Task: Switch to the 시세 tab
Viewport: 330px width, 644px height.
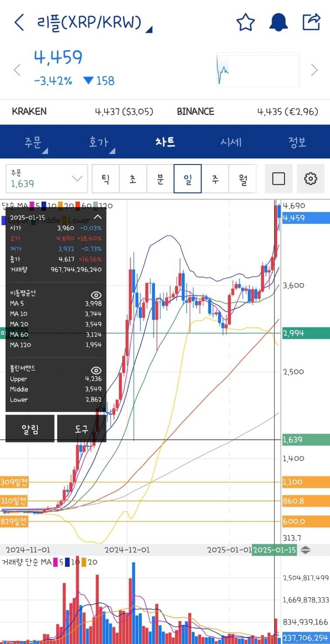Action: coord(231,142)
